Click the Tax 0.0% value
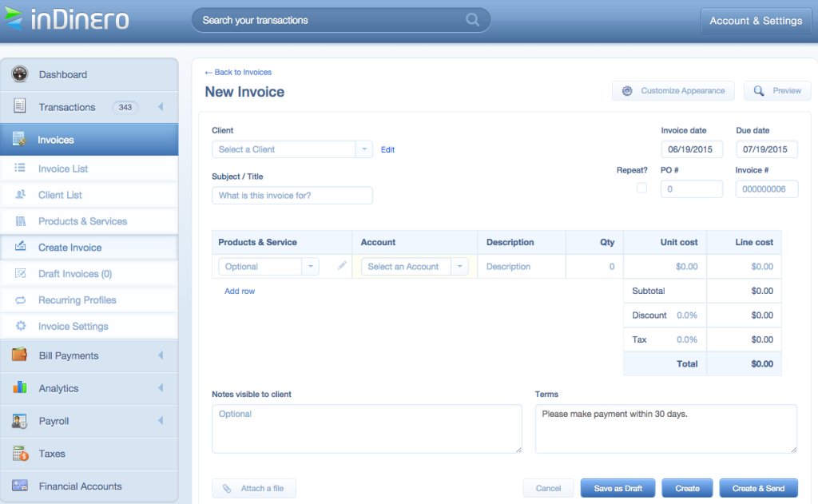This screenshot has width=818, height=504. click(x=687, y=339)
